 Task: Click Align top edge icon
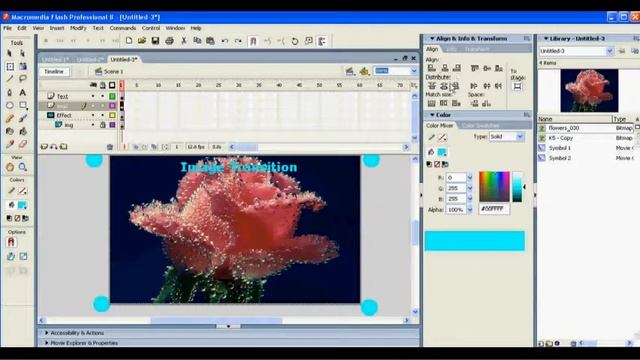(474, 68)
